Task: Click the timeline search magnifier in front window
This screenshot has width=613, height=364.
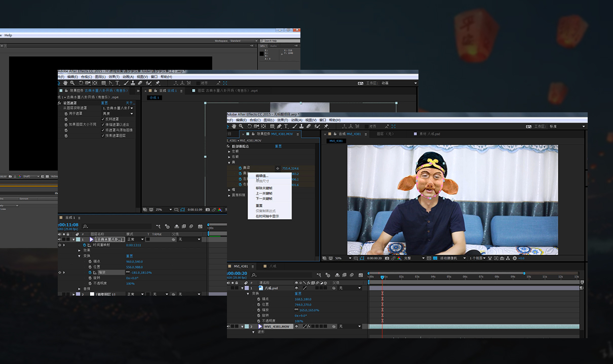Action: 254,275
